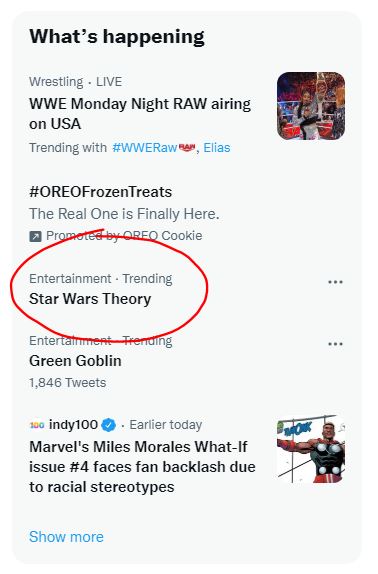Click the indy100 account name
Image resolution: width=378 pixels, height=574 pixels.
(73, 425)
